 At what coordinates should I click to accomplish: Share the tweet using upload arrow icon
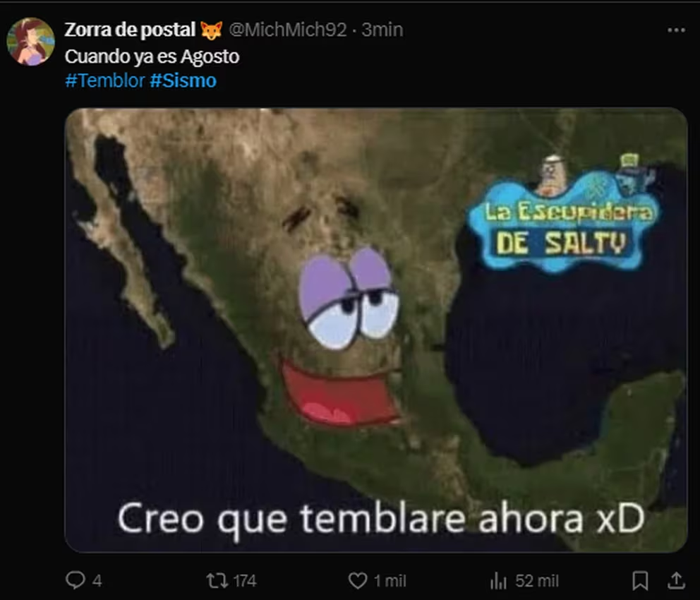tap(676, 580)
